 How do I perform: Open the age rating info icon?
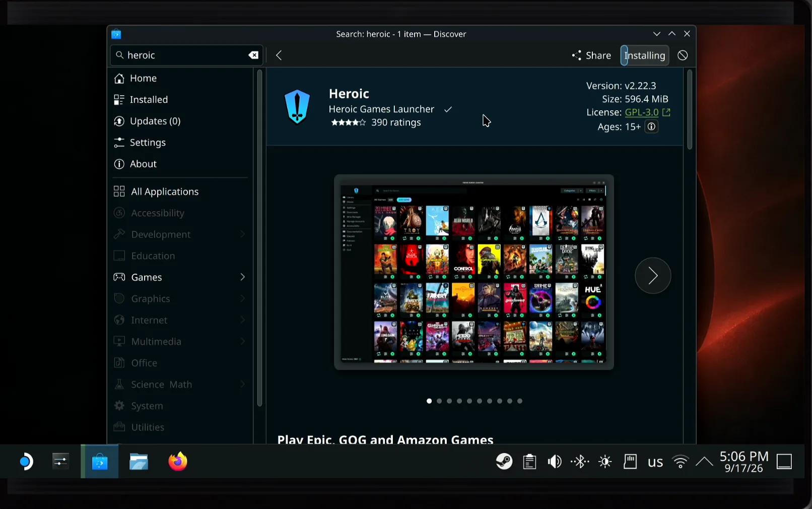(x=651, y=126)
